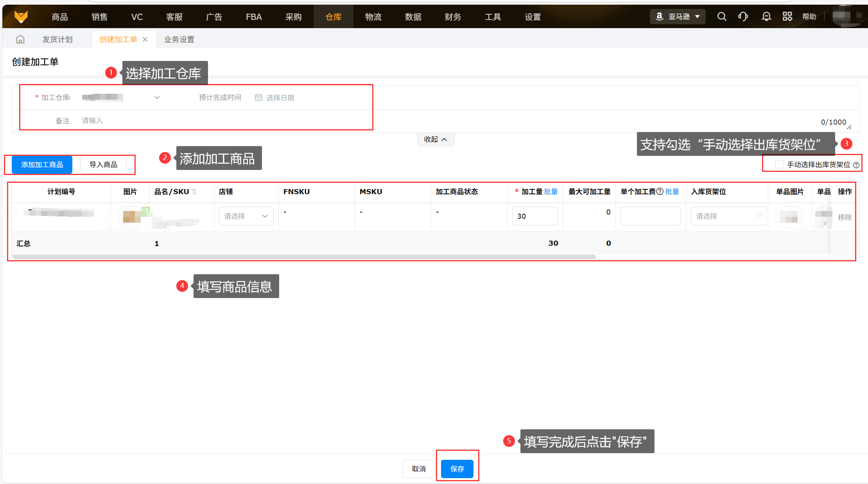Open the 店铺 请选择 dropdown

pyautogui.click(x=246, y=216)
